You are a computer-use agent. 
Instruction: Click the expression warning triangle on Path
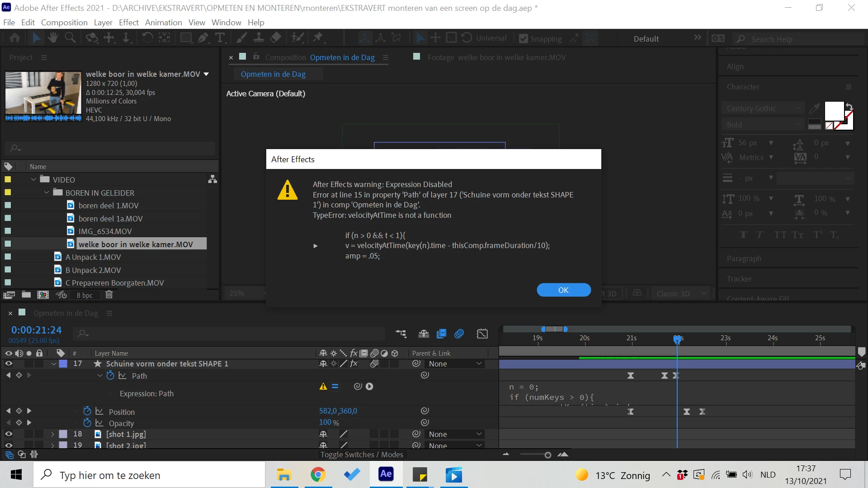(x=323, y=387)
